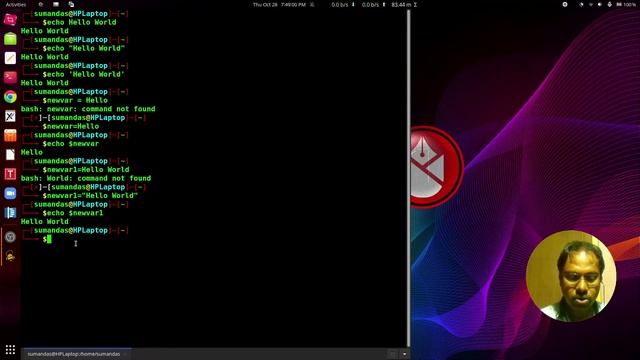Click the '$echo "Hello World"' double-quoted command
The height and width of the screenshot is (360, 640).
coord(84,48)
